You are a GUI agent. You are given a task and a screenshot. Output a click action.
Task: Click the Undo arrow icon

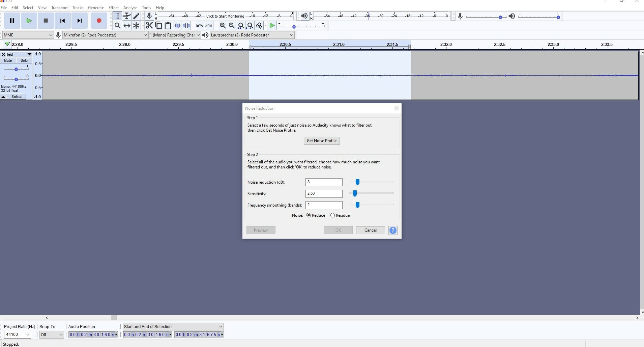tap(200, 25)
